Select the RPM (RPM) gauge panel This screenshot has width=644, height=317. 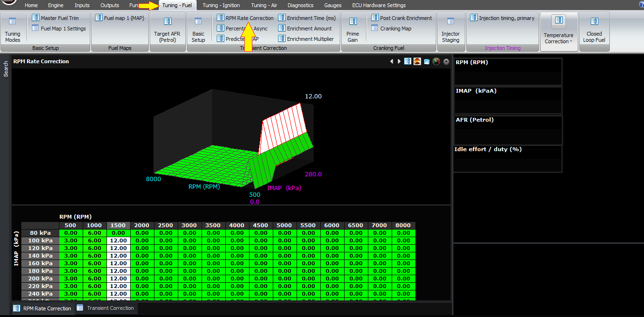pos(508,72)
